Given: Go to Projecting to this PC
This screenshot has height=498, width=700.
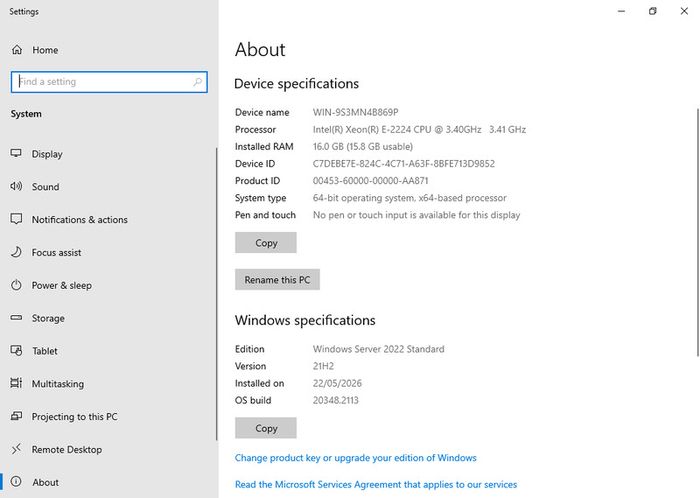Looking at the screenshot, I should (108, 416).
